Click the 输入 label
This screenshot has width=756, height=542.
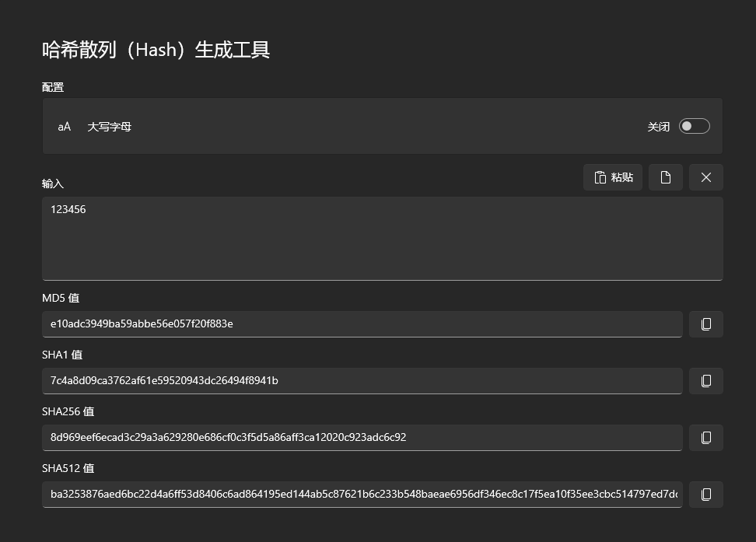53,184
